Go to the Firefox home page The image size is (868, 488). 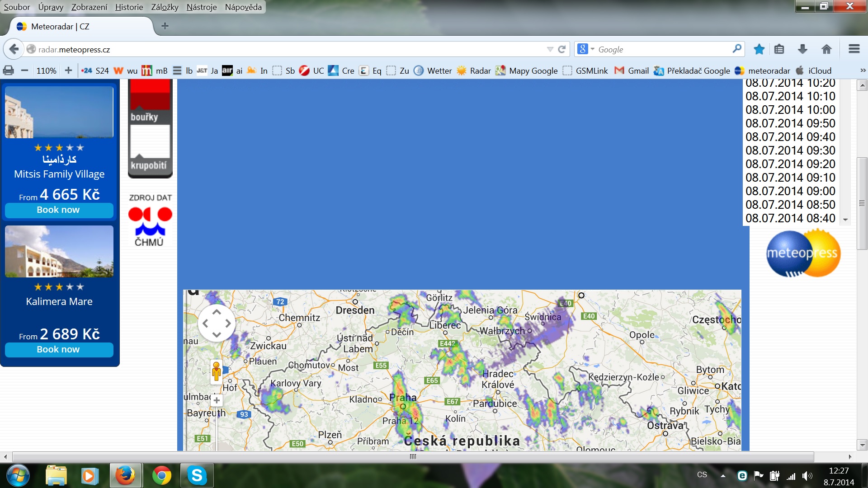(826, 49)
